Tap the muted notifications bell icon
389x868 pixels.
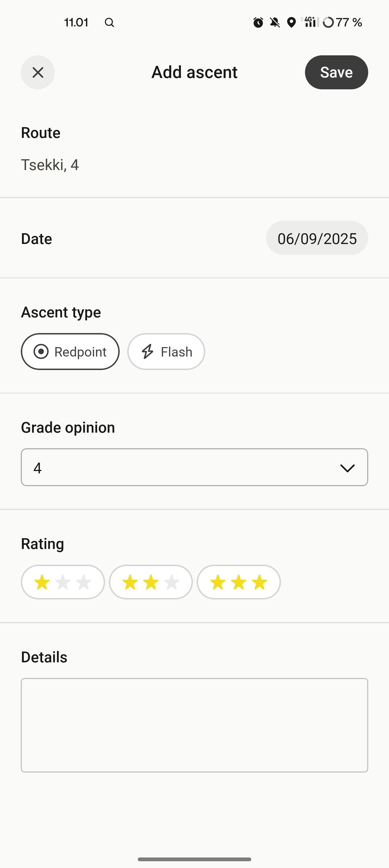275,23
